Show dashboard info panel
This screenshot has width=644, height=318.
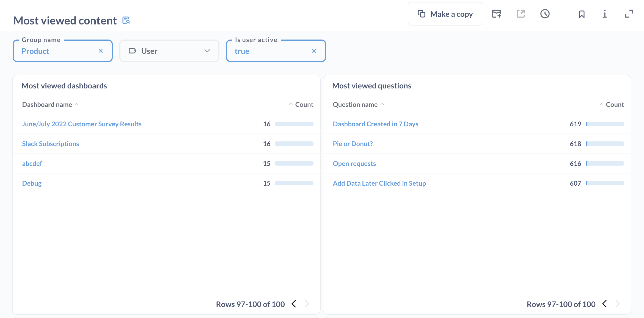point(605,14)
